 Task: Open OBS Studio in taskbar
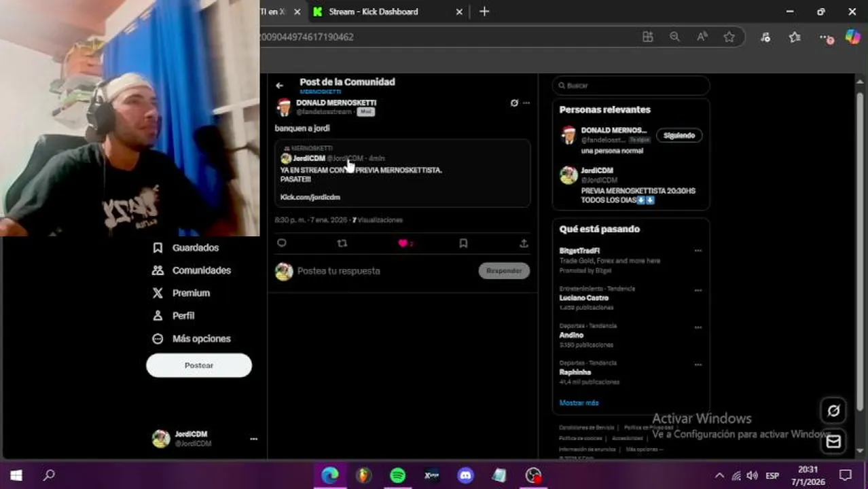pos(533,475)
